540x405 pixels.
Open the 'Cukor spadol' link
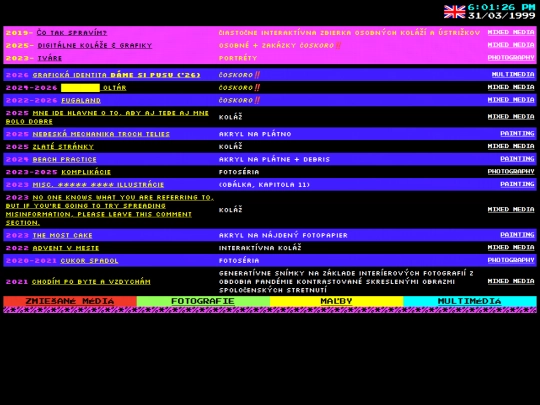[89, 261]
